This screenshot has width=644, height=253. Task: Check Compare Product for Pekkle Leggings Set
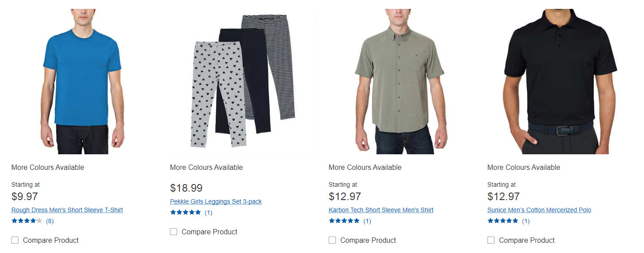174,232
